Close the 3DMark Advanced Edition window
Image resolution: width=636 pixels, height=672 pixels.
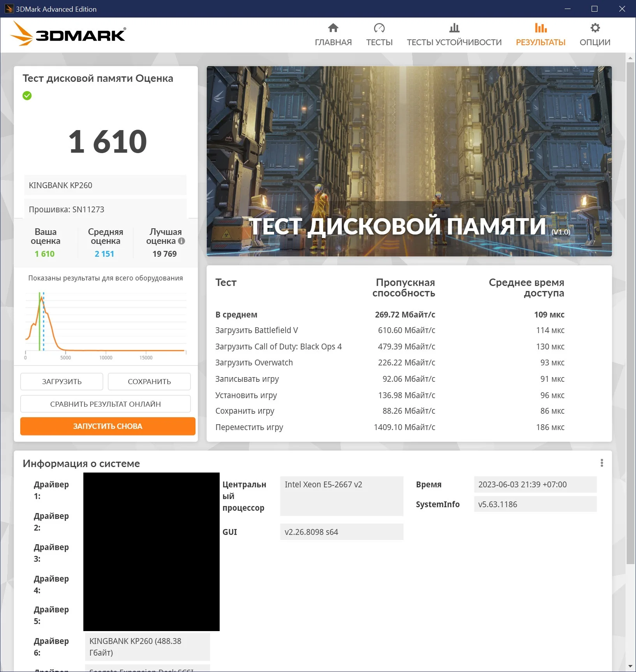click(x=622, y=9)
